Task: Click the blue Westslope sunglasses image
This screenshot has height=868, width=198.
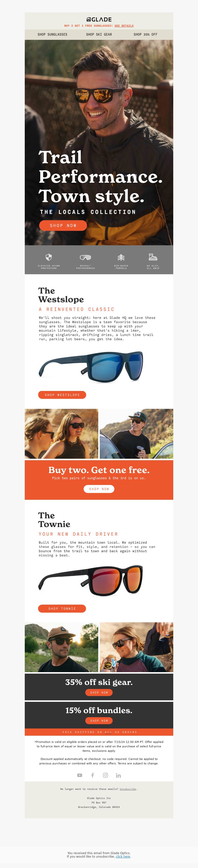Action: pyautogui.click(x=91, y=367)
